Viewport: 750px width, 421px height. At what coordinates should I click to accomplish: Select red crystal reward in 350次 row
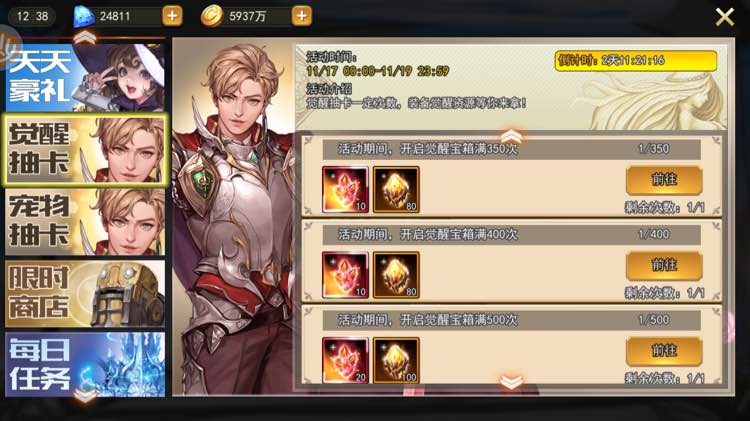coord(345,189)
